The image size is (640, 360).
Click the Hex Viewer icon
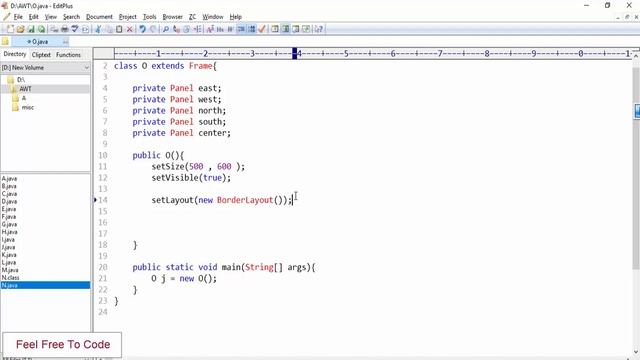pos(220,29)
